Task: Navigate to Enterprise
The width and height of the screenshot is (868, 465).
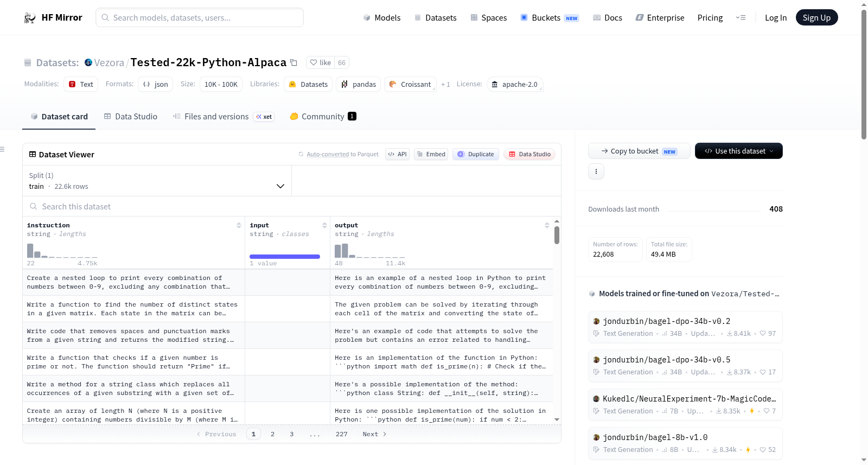Action: tap(660, 18)
